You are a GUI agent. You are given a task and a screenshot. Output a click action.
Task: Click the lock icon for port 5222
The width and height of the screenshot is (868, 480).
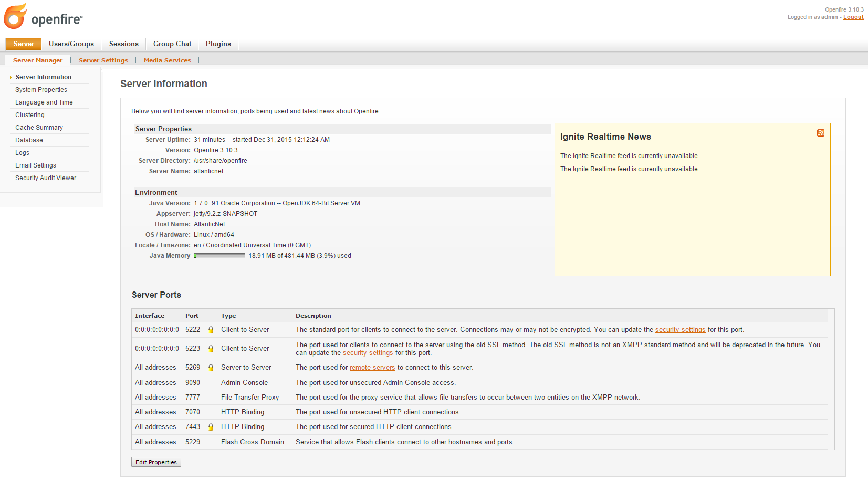click(x=211, y=330)
